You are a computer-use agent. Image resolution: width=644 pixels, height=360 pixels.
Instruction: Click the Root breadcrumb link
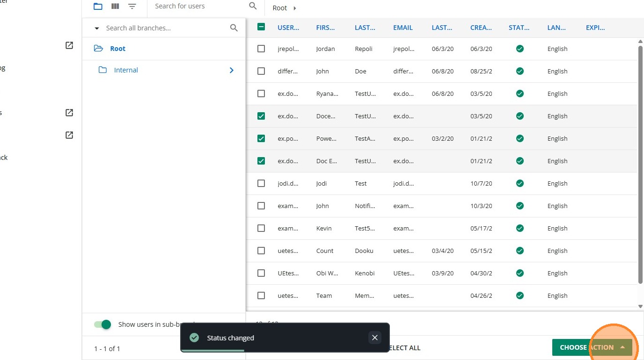[280, 8]
